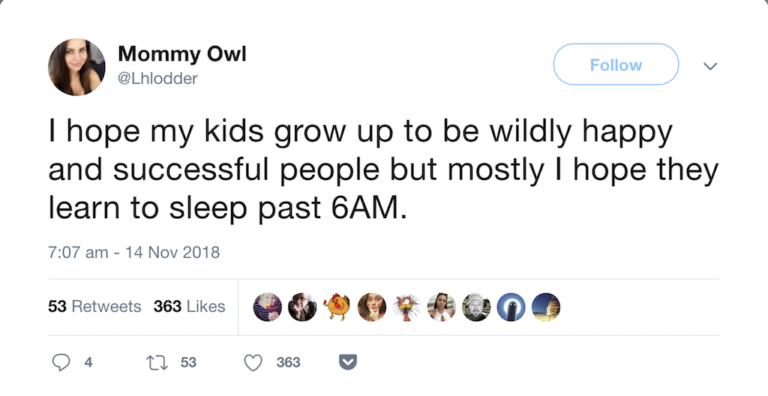View the 53 Retweets list

point(95,307)
